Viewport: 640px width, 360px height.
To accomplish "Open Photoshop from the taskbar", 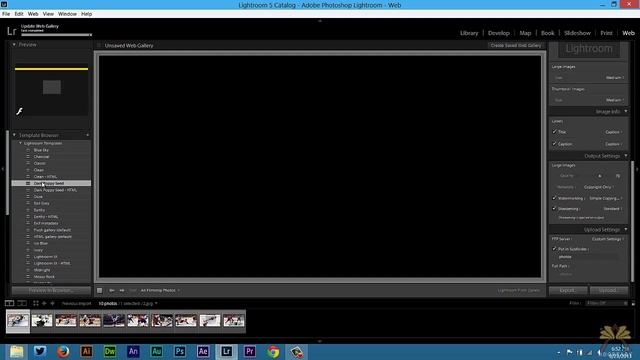I will (x=180, y=351).
